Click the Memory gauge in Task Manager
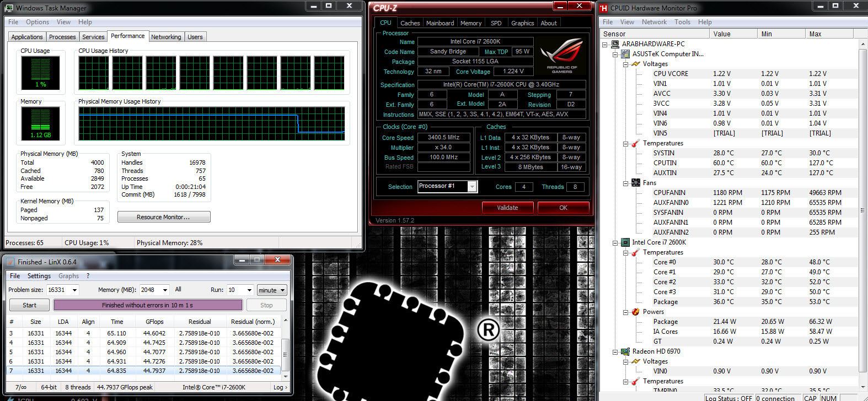868x401 pixels. [x=40, y=123]
